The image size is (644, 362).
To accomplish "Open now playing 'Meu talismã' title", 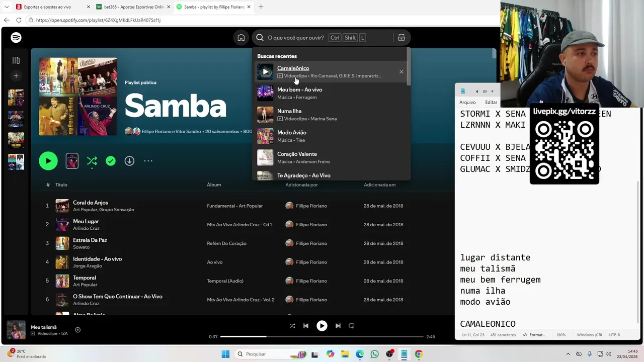I will pos(44,327).
